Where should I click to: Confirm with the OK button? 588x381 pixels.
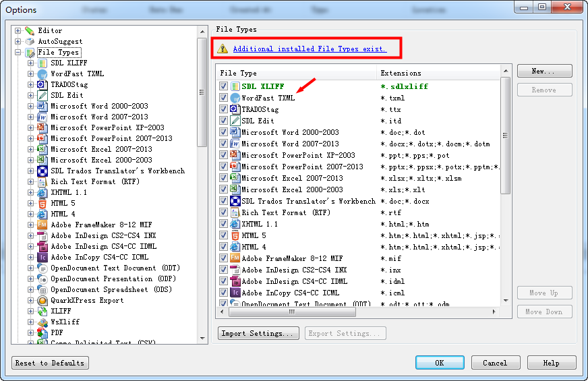[440, 363]
